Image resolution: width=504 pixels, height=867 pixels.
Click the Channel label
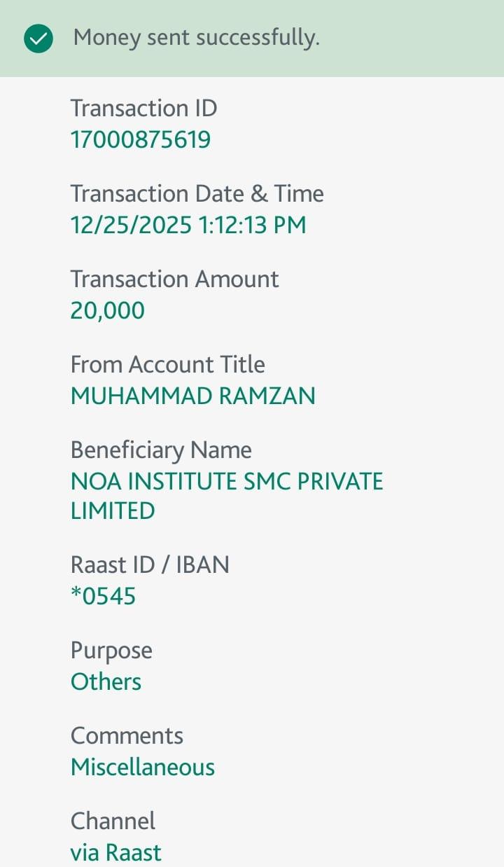click(x=113, y=821)
